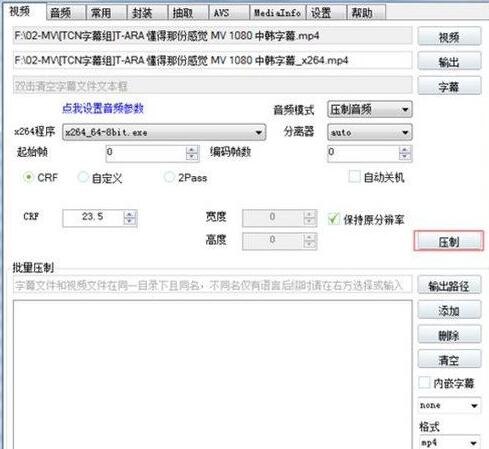Click the 视频 browse button
Screen dimensions: 489x449
pos(449,36)
